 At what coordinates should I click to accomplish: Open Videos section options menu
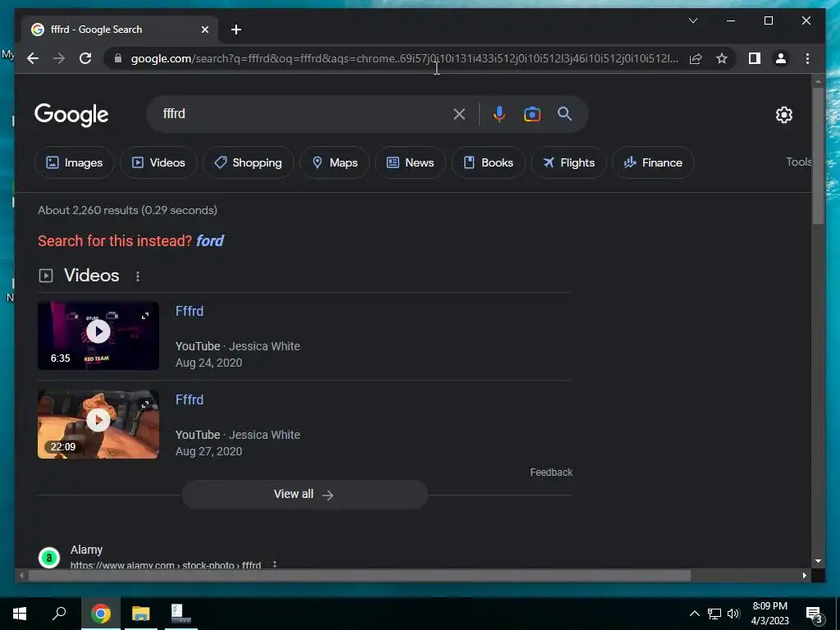pyautogui.click(x=138, y=276)
